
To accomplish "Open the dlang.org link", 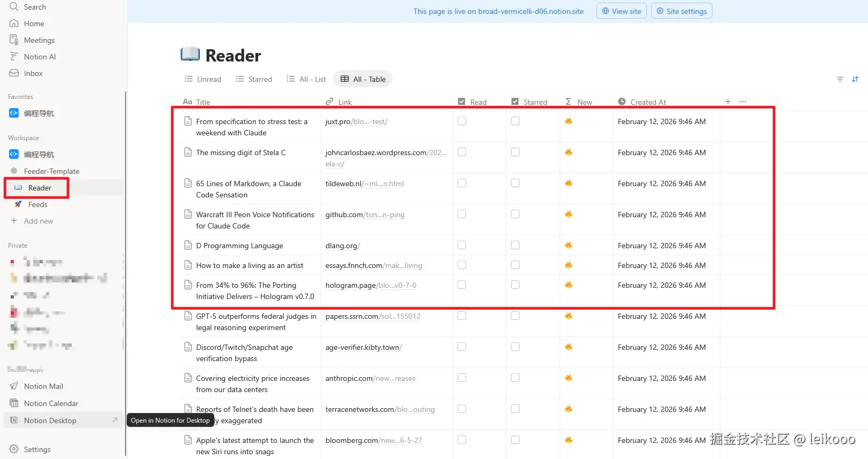I will coord(343,246).
